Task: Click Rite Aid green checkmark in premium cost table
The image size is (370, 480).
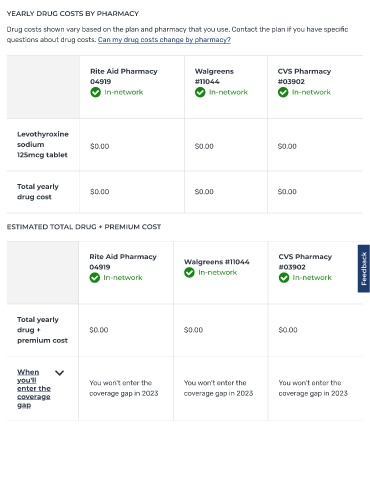Action: (95, 277)
